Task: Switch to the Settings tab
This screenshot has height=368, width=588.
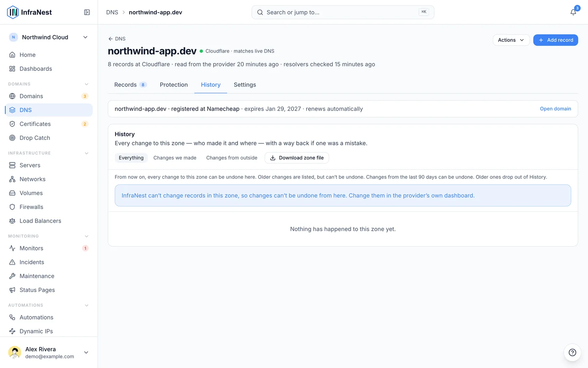Action: click(245, 85)
